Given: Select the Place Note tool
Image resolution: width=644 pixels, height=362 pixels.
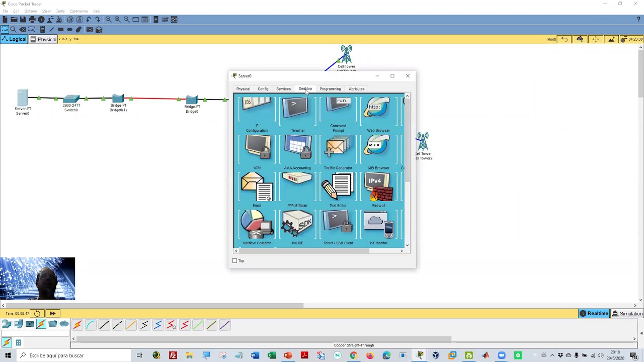Looking at the screenshot, I should pyautogui.click(x=42, y=30).
